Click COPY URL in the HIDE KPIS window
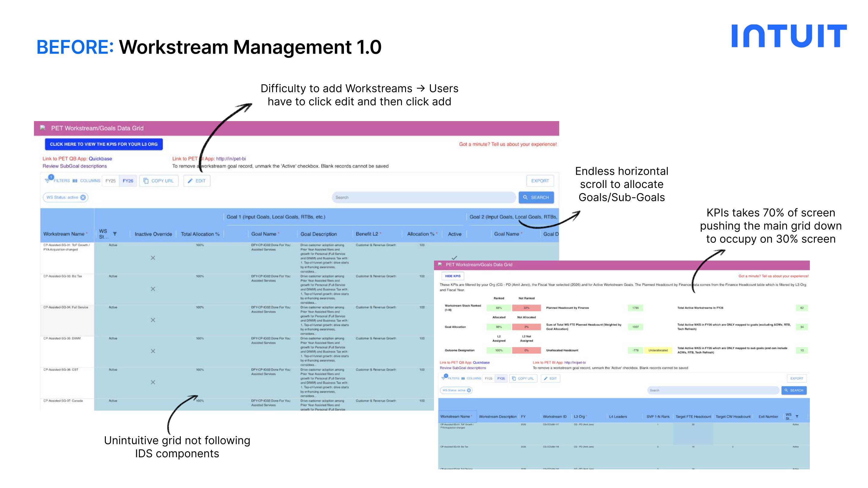Viewport: 868px width, 488px height. click(x=523, y=379)
